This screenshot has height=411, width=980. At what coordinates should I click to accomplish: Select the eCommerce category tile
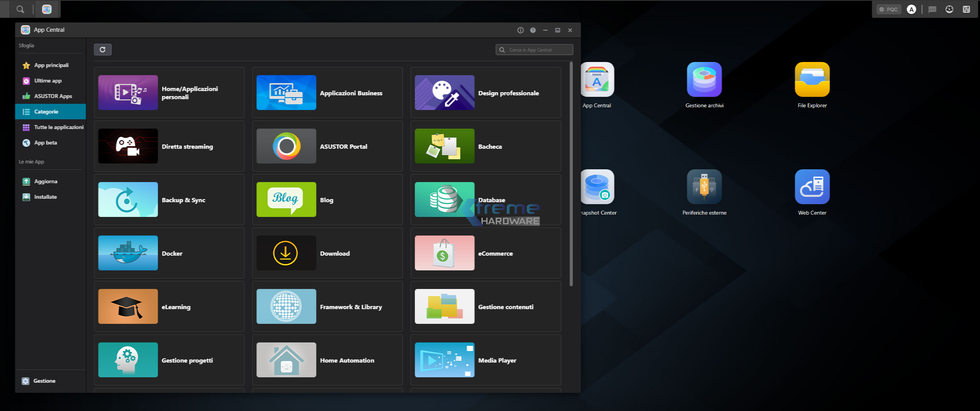[486, 253]
